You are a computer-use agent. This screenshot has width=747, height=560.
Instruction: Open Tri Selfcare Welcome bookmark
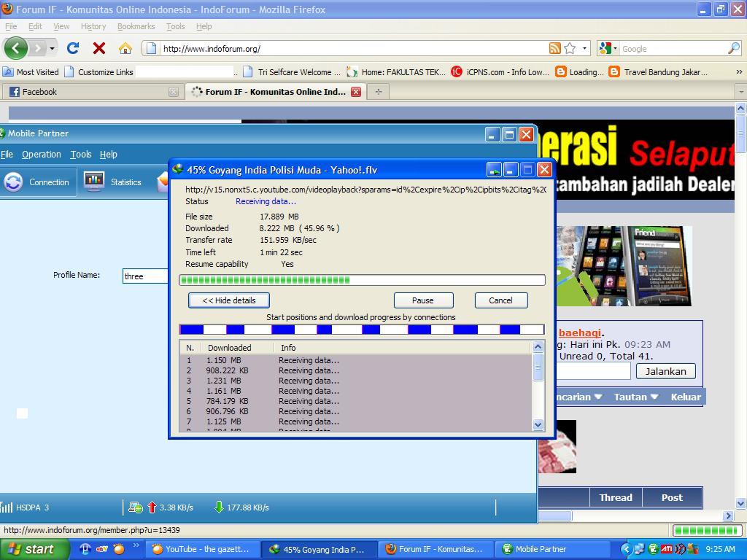[x=292, y=72]
